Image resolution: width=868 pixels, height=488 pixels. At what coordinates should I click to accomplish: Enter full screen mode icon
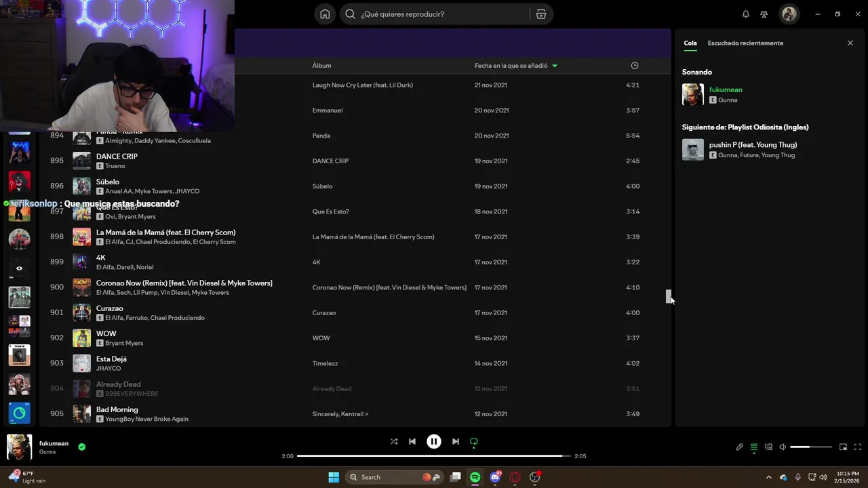click(858, 447)
